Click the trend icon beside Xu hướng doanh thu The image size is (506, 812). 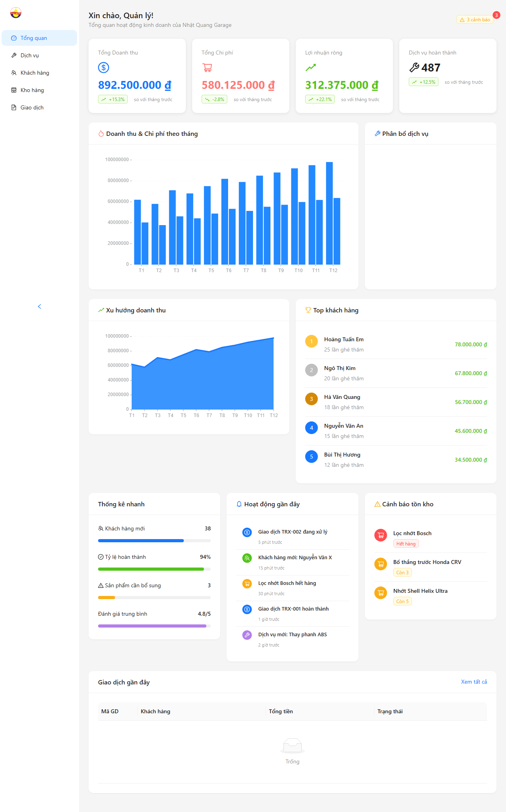point(101,310)
